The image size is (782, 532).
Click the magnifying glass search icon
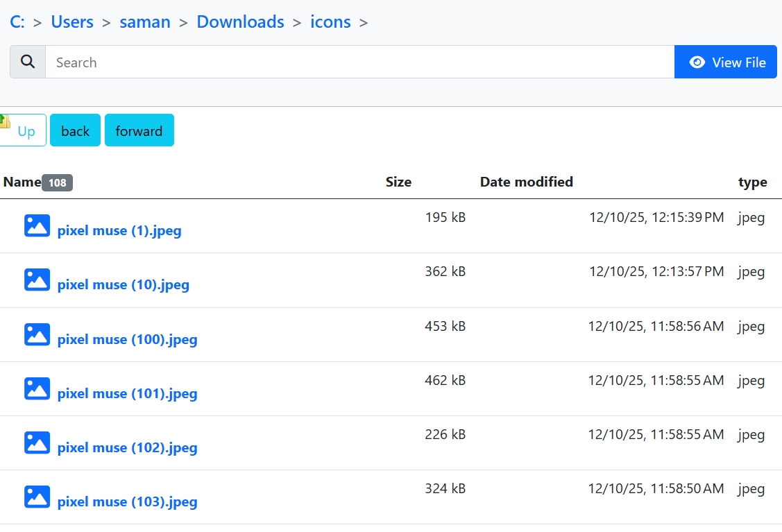pos(28,62)
